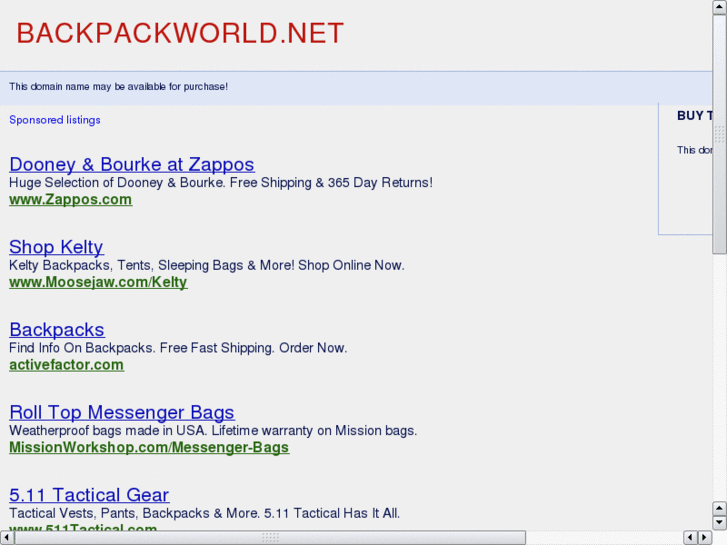Image resolution: width=727 pixels, height=545 pixels.
Task: Visit the www.Zappos.com green URL
Action: 70,199
